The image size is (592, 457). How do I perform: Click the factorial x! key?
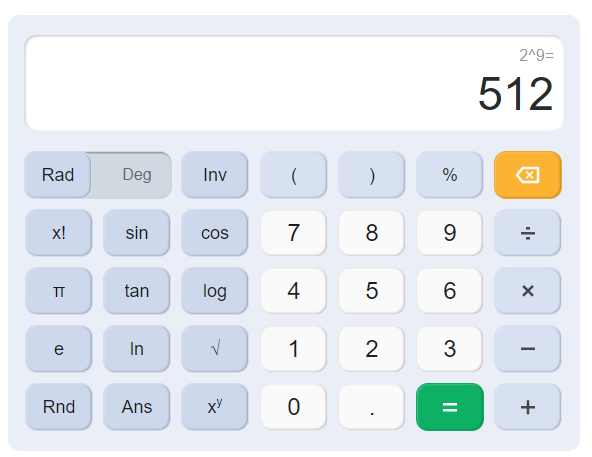click(x=59, y=233)
